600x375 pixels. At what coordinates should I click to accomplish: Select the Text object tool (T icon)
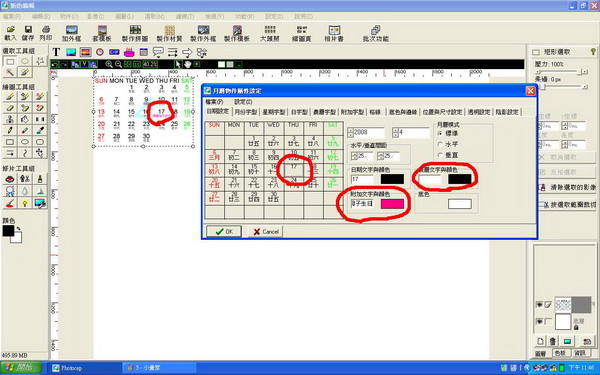56,52
